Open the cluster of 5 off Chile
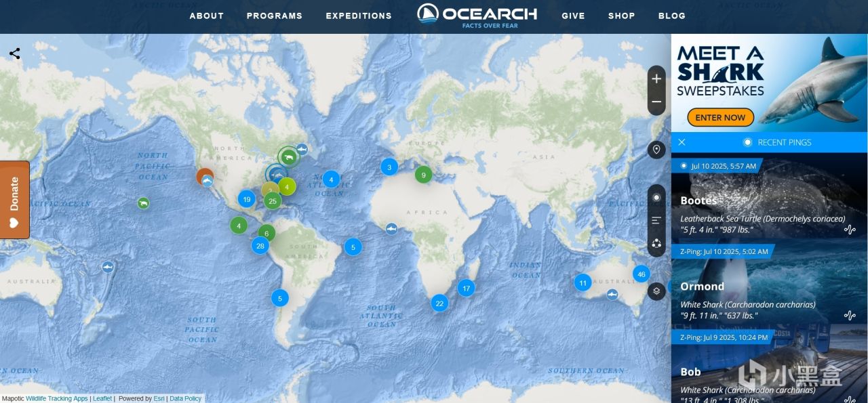The image size is (868, 403). 280,297
